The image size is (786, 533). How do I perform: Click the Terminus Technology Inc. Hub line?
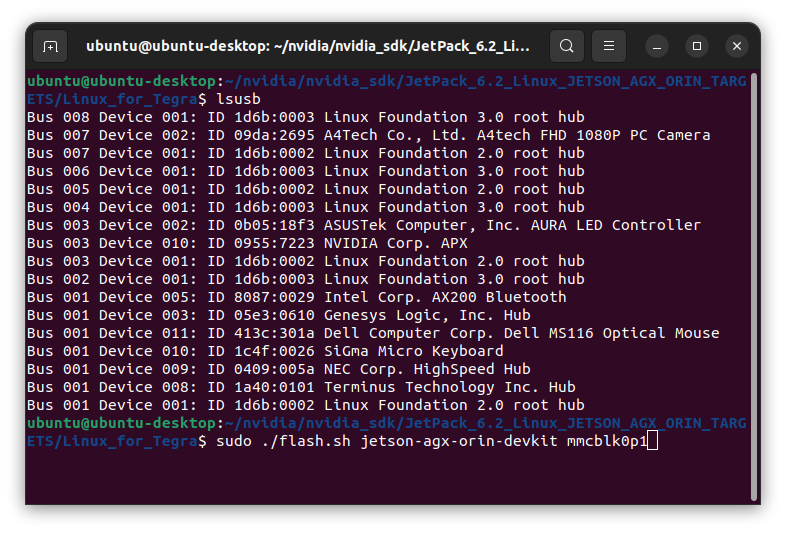click(301, 387)
